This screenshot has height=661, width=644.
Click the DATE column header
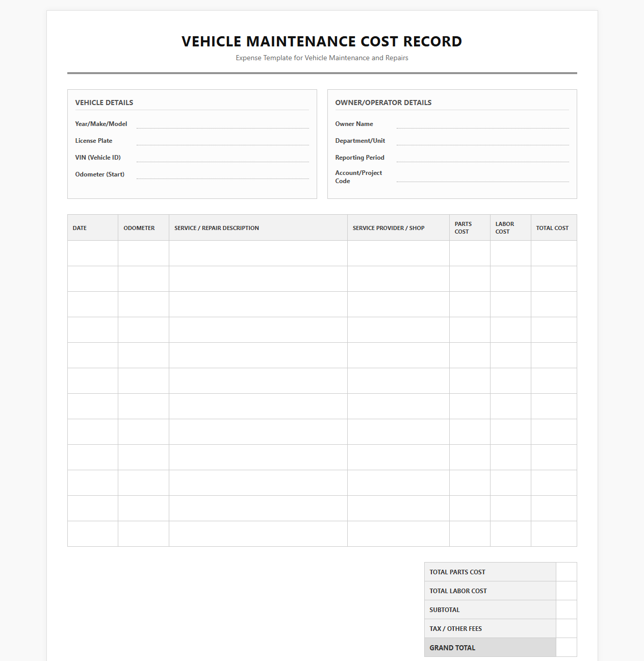[x=93, y=228]
